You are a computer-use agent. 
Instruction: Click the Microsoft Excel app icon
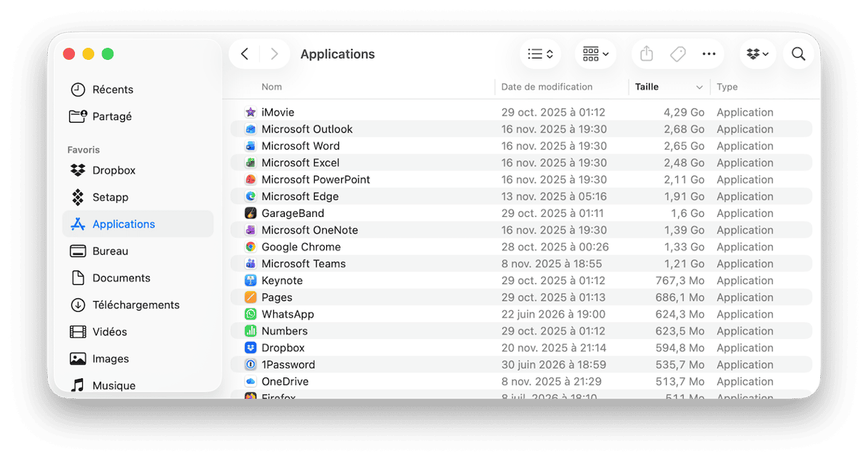pyautogui.click(x=251, y=163)
